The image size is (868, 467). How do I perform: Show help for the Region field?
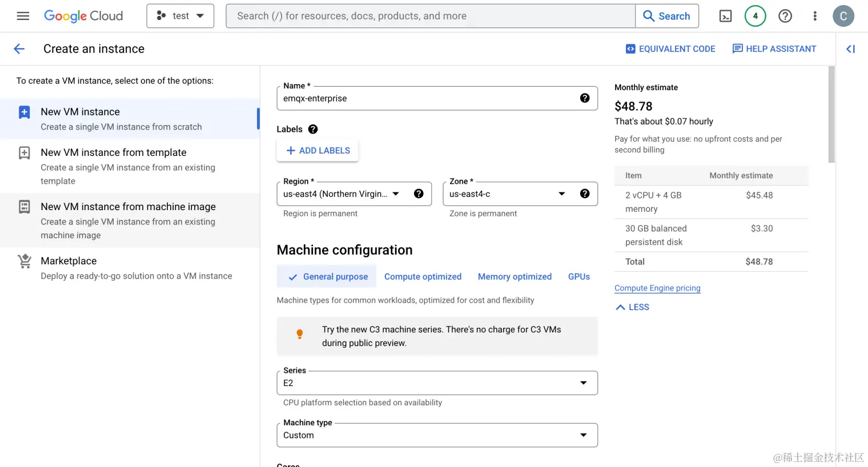(x=419, y=194)
